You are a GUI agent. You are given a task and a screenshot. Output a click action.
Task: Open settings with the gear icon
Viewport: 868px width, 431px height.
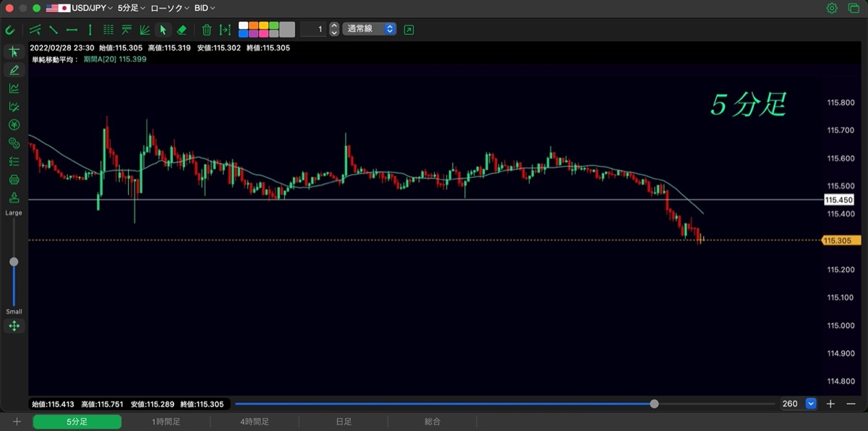(832, 8)
